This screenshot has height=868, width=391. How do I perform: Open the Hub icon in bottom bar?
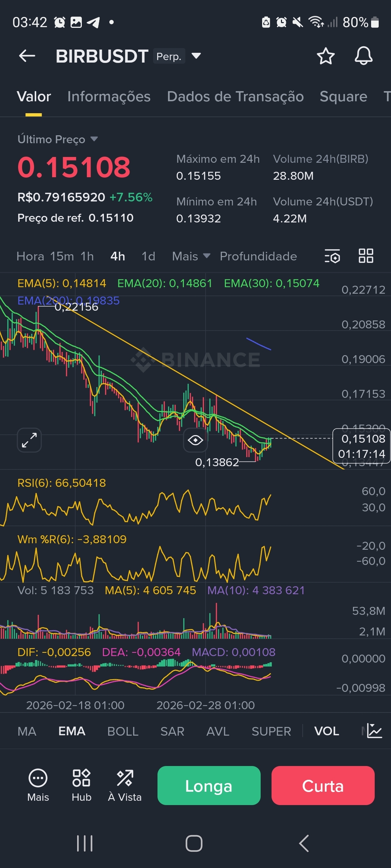(x=81, y=786)
